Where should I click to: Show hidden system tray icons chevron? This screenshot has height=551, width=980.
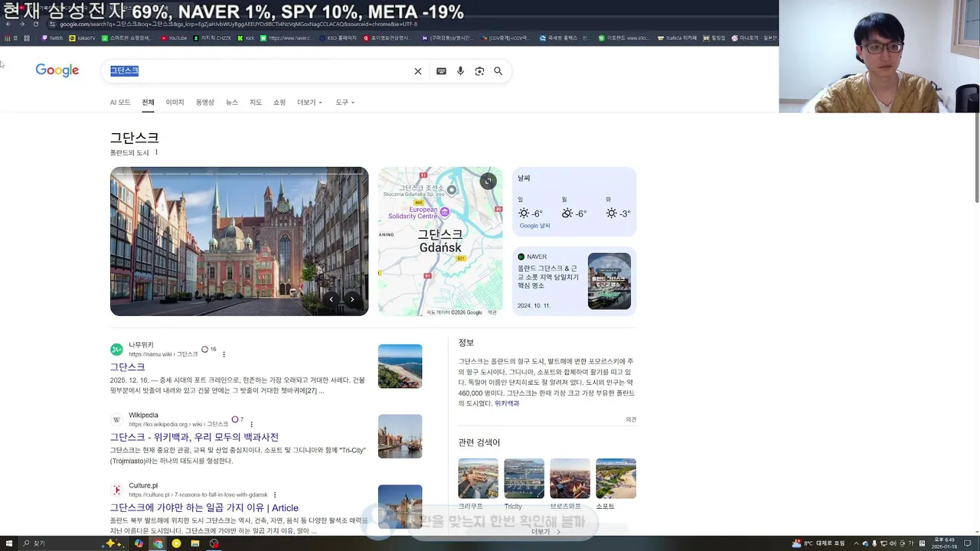[x=856, y=543]
